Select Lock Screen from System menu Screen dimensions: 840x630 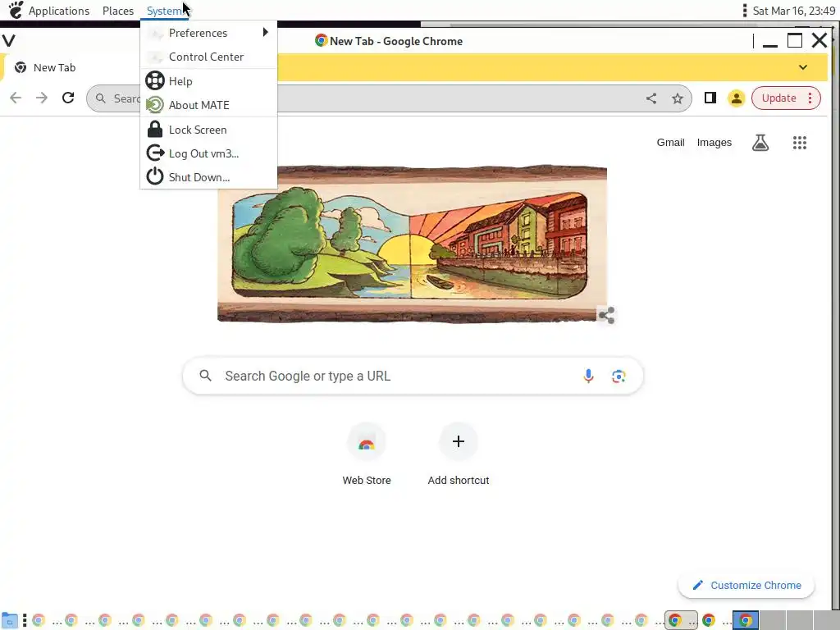click(x=209, y=130)
